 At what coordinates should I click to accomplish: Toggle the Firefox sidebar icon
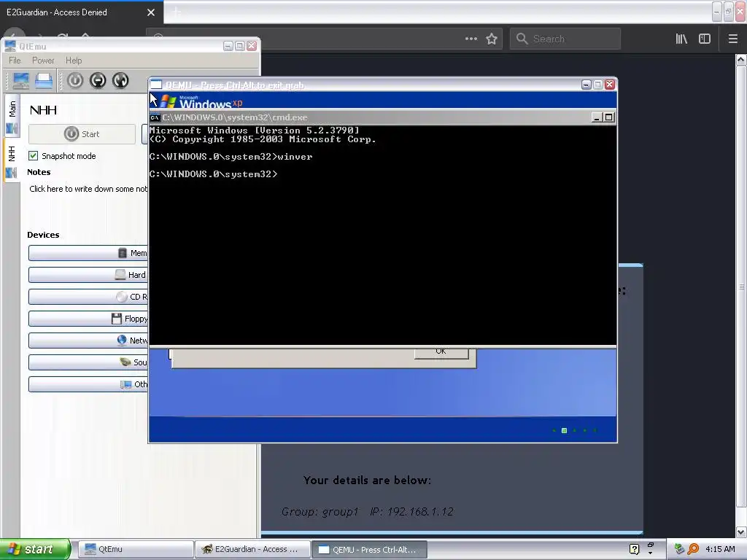(705, 39)
